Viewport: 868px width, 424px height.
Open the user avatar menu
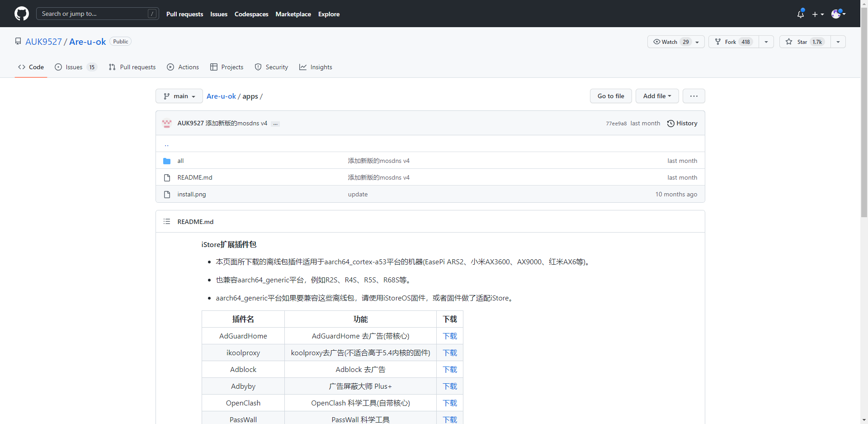click(839, 14)
